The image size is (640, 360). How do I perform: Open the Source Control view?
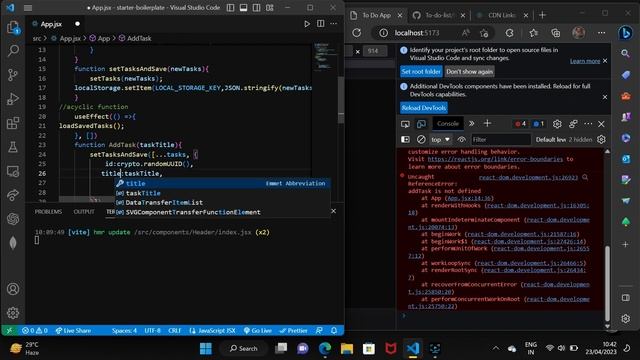click(13, 75)
